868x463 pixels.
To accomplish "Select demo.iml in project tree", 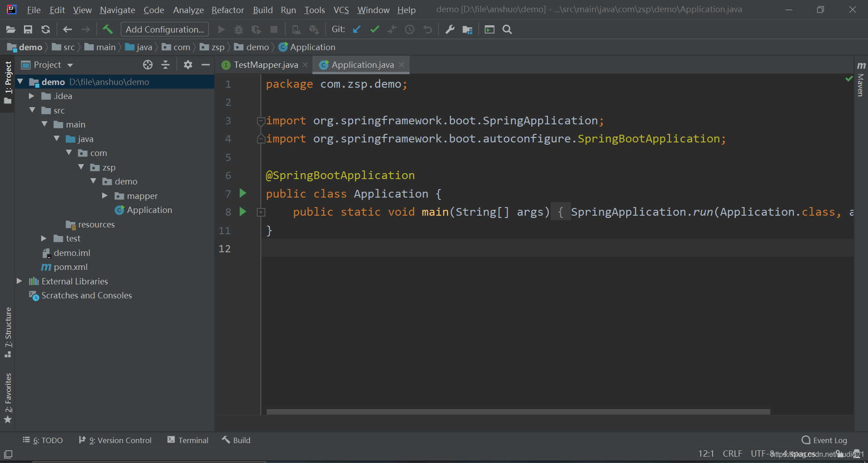I will click(72, 253).
